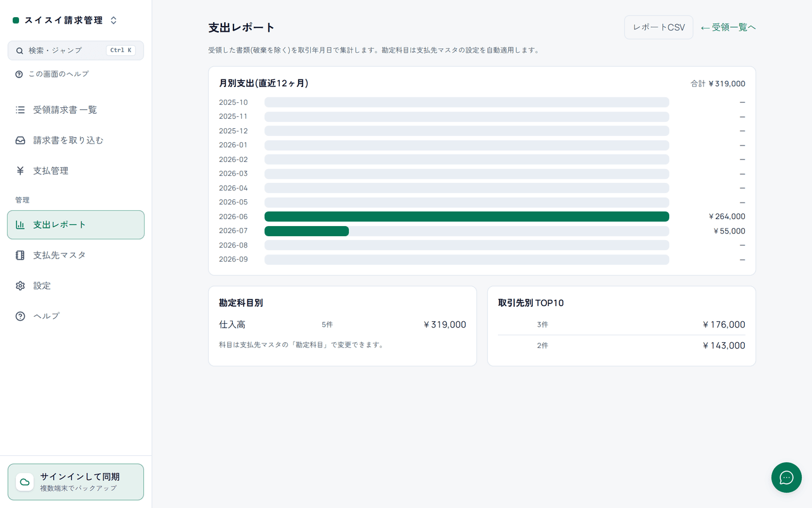Click the 取引先別 TOP10 heading

[531, 303]
